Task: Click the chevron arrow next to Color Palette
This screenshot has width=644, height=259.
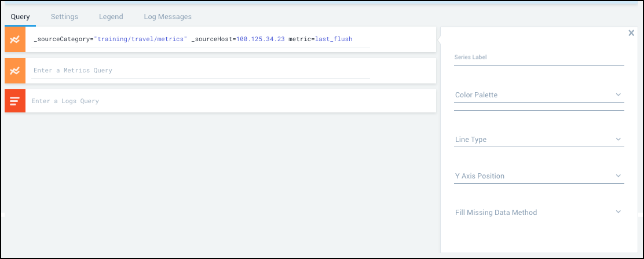Action: coord(618,94)
